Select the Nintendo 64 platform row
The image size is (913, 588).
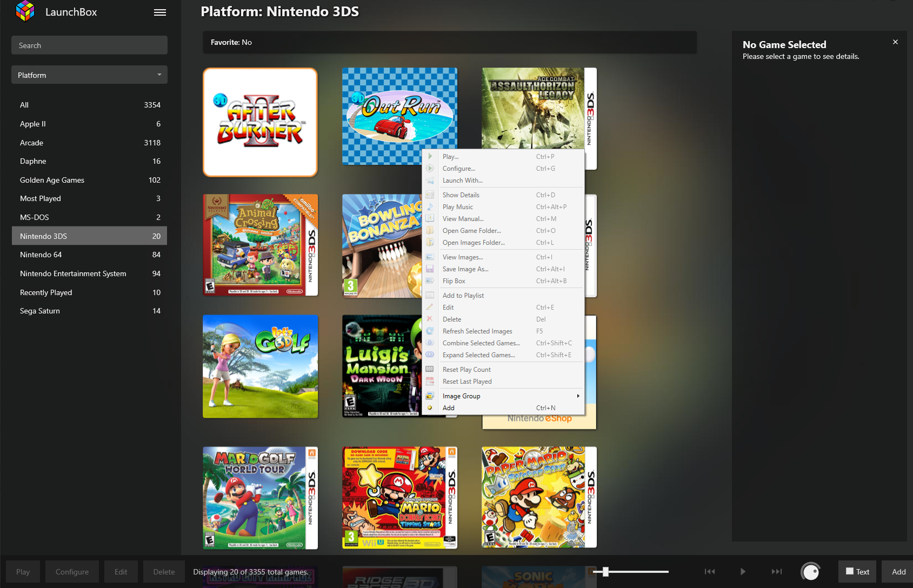[89, 255]
